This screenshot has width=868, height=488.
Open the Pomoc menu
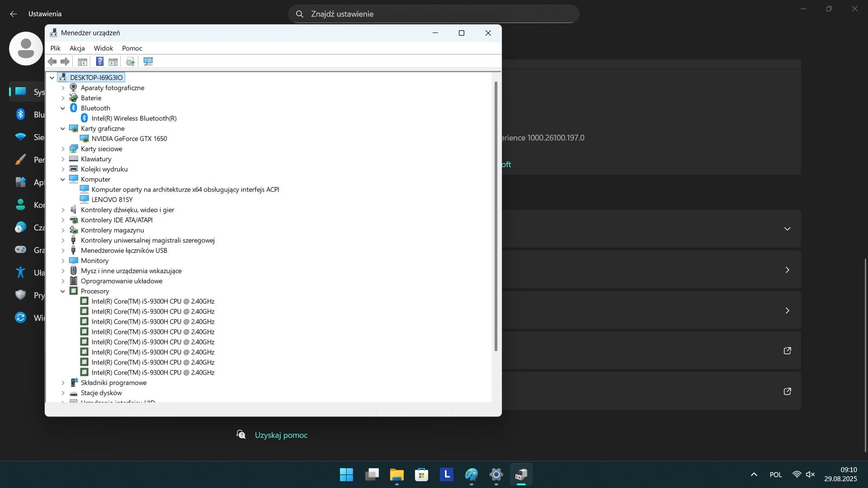pyautogui.click(x=132, y=48)
